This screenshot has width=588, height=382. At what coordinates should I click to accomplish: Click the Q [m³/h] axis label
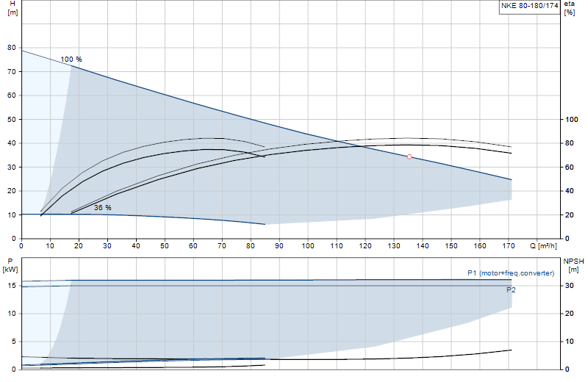[x=543, y=246]
